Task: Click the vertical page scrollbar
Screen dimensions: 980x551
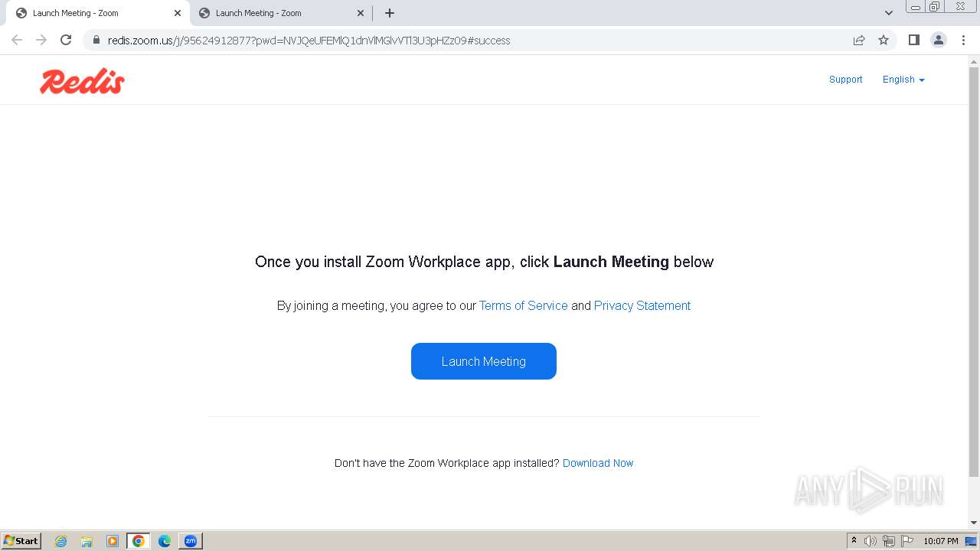Action: (x=974, y=272)
